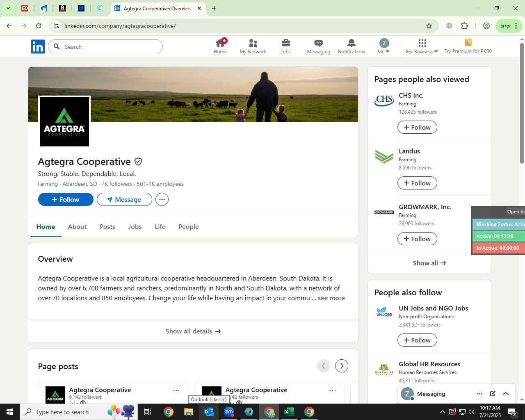Switch to the company Jobs tab

click(x=135, y=227)
